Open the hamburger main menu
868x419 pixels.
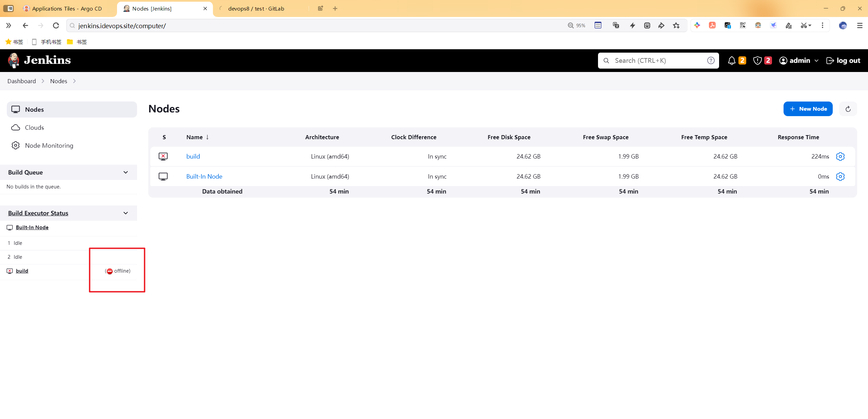coord(860,25)
